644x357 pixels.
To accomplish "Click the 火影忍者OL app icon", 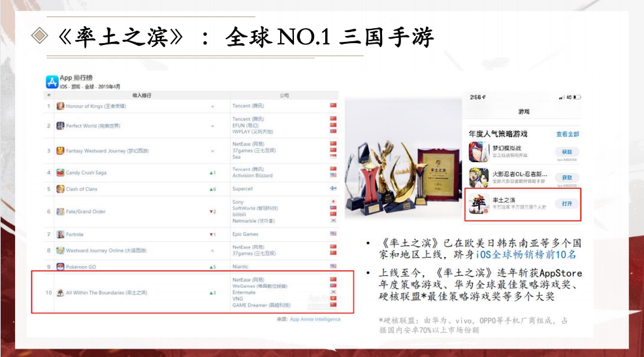I will point(479,178).
